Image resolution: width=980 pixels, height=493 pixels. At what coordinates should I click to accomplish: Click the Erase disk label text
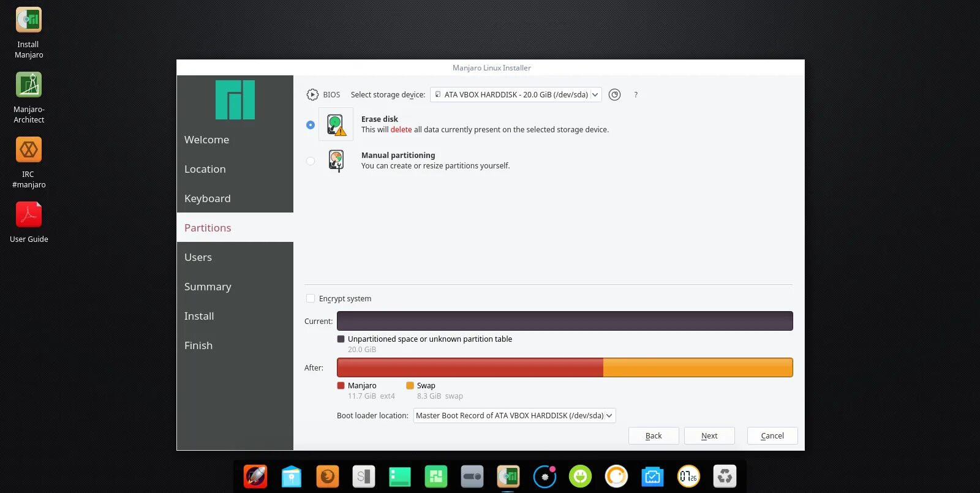point(380,119)
